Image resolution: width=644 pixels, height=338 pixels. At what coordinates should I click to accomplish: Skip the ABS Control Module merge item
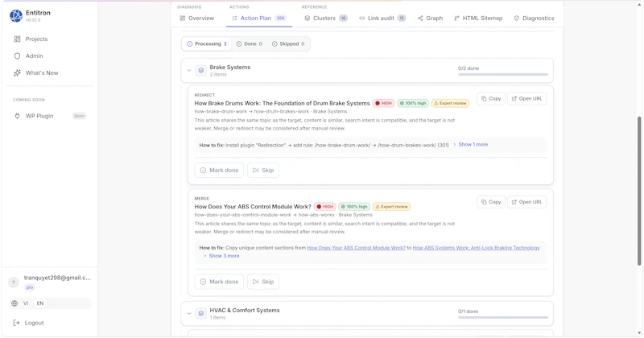263,282
